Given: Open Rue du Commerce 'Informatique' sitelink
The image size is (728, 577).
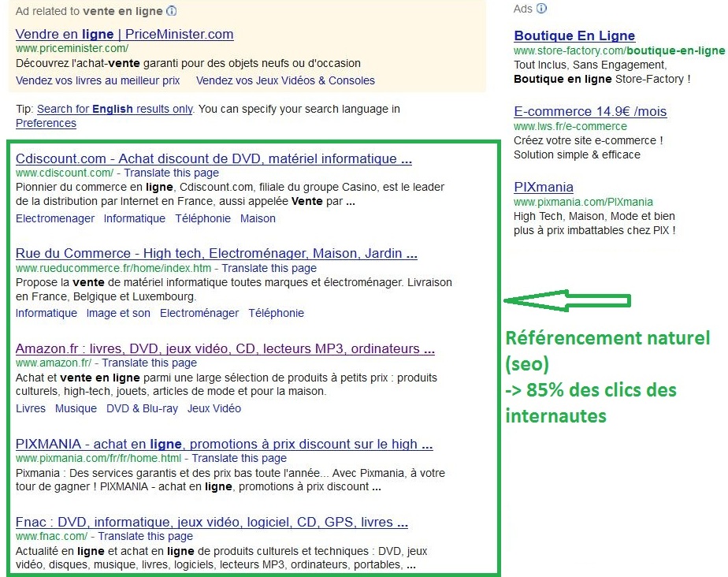Looking at the screenshot, I should [x=46, y=313].
